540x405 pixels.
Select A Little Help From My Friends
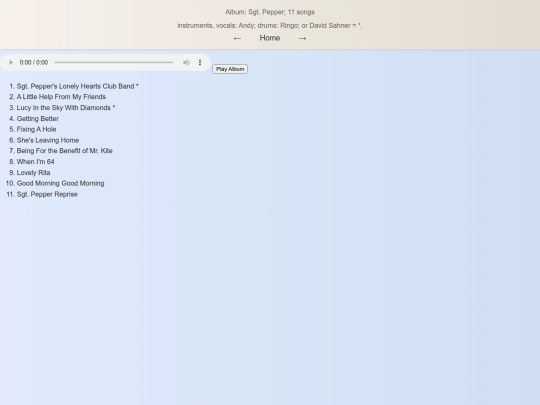point(61,97)
